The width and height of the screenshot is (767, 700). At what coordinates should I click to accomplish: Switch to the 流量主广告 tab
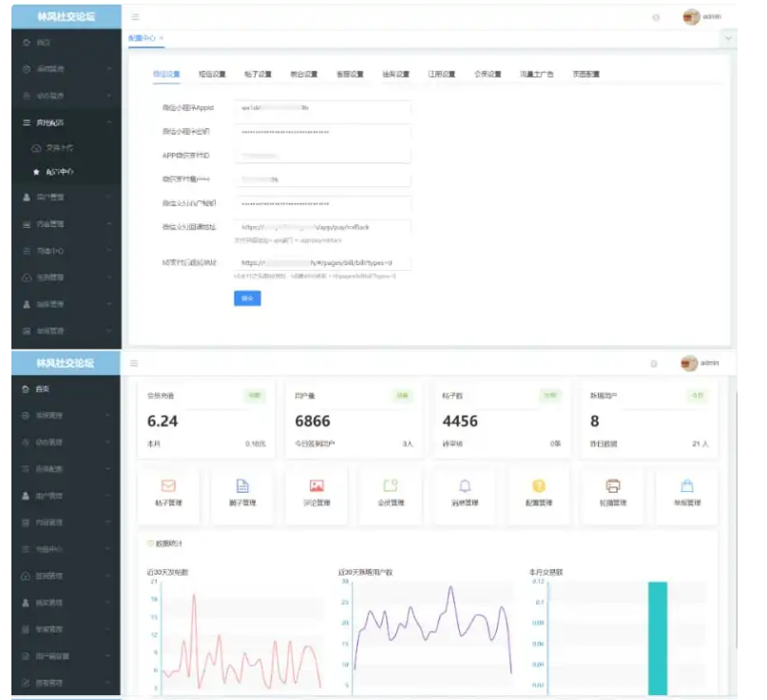click(x=536, y=74)
